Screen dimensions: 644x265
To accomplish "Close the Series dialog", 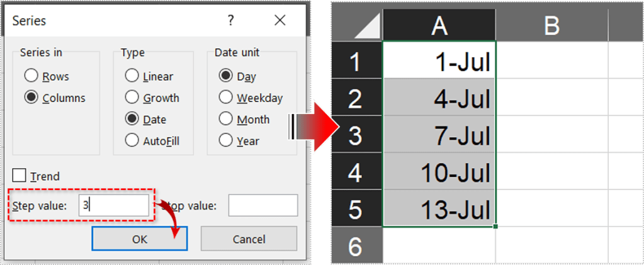I will click(280, 21).
